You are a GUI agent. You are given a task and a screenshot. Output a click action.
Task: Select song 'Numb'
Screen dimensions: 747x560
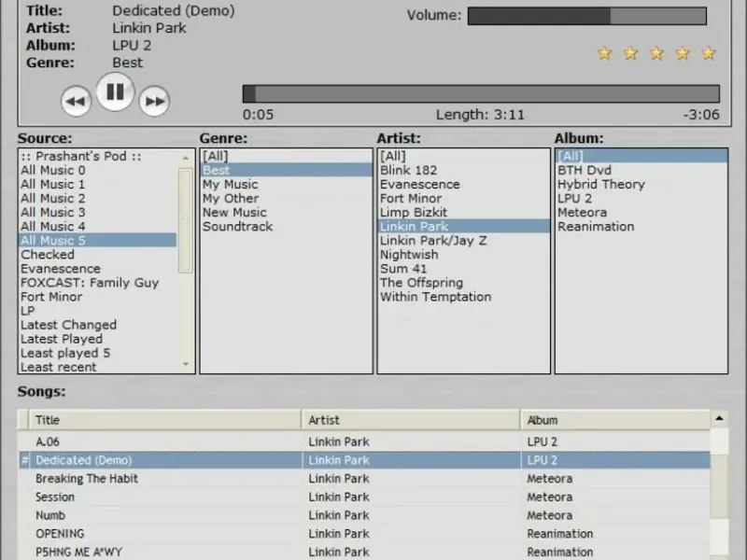click(364, 515)
